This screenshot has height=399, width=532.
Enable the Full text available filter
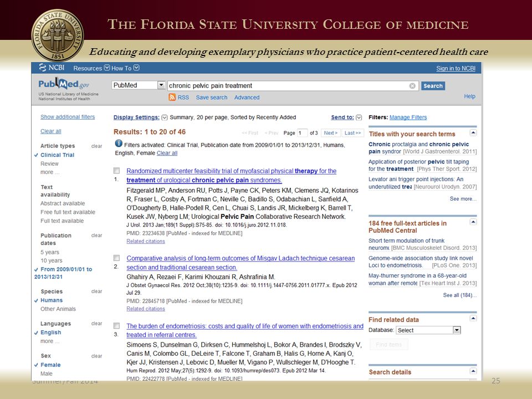click(x=62, y=221)
